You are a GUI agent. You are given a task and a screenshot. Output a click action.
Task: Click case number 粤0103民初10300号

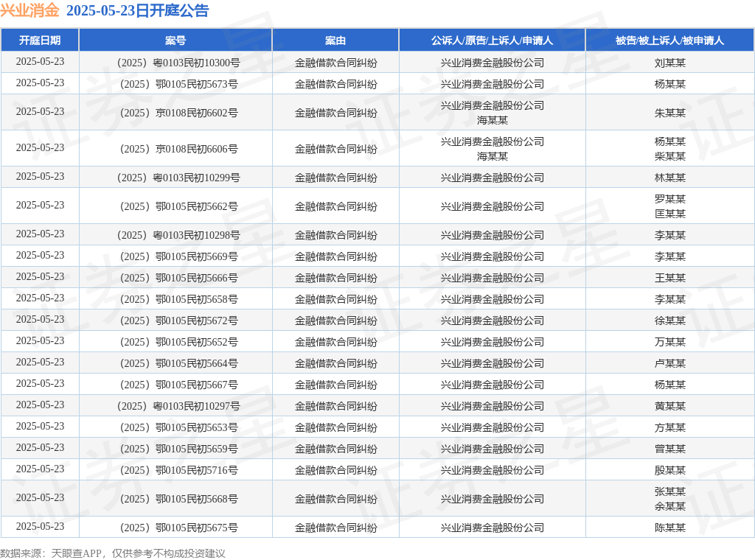pyautogui.click(x=178, y=63)
